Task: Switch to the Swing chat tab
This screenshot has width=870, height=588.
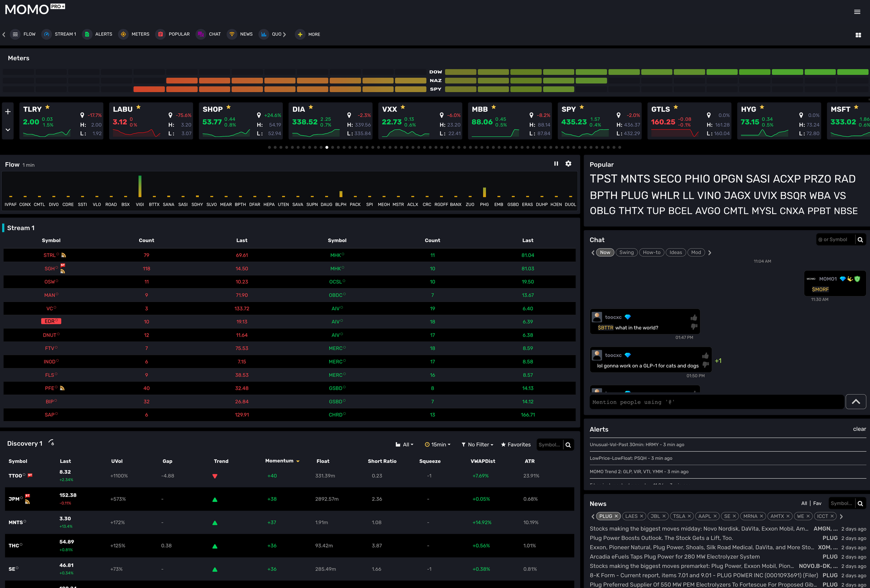Action: tap(626, 252)
